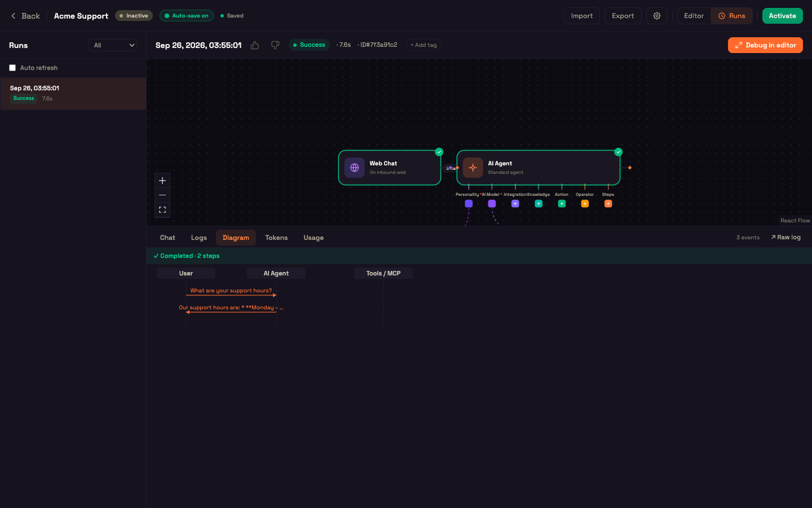Activate the Acme Support agent
Viewport: 812px width, 508px height.
pos(783,16)
